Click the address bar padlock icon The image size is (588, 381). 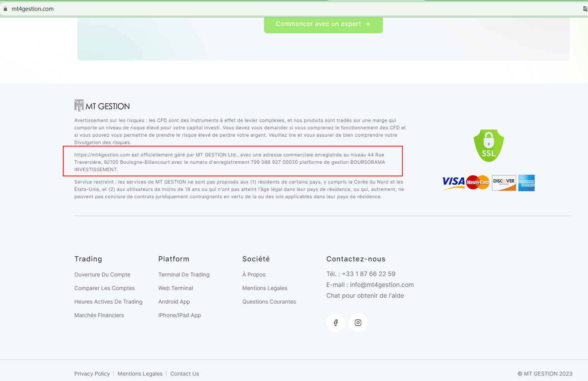5,9
